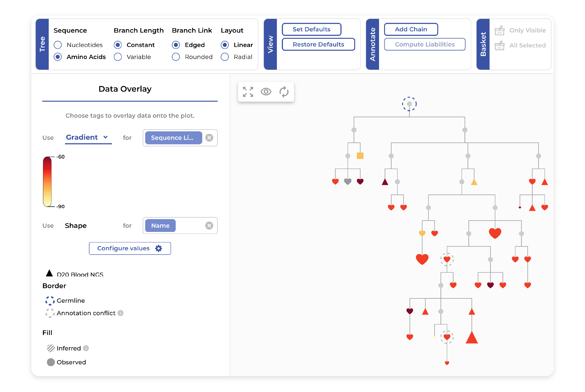Click the gear icon in Configure values
Screen dimensions: 585x392
158,248
